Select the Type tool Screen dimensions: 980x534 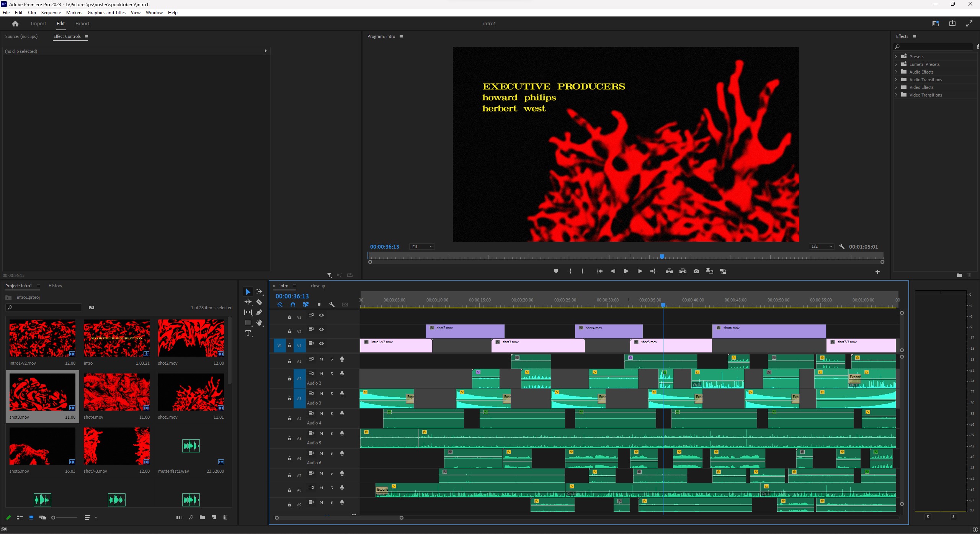248,333
